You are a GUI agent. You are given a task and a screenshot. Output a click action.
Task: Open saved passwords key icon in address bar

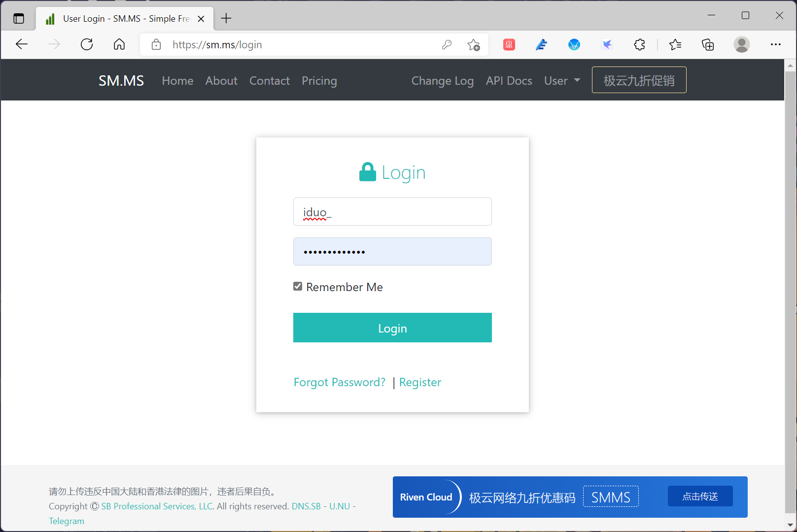click(x=447, y=44)
